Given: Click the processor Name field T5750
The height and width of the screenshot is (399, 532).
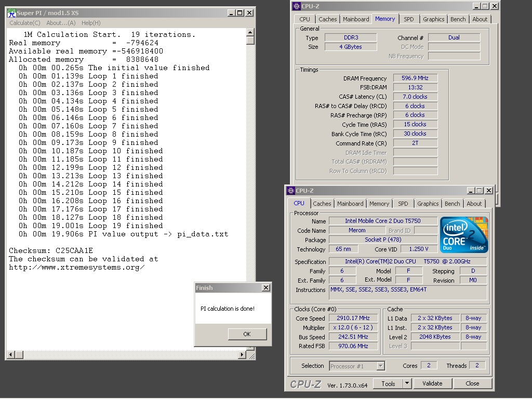Looking at the screenshot, I should (x=383, y=221).
